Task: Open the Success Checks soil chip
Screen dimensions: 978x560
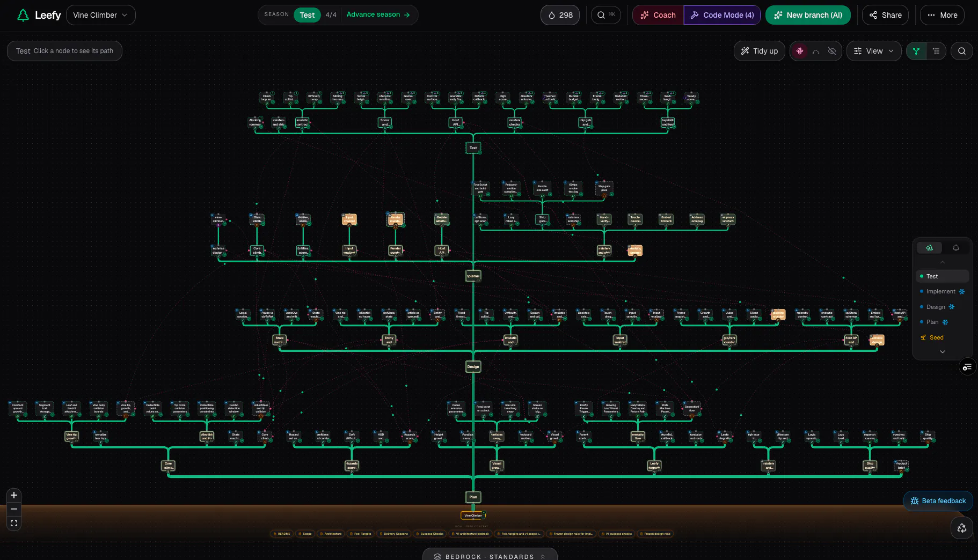Action: (x=430, y=534)
